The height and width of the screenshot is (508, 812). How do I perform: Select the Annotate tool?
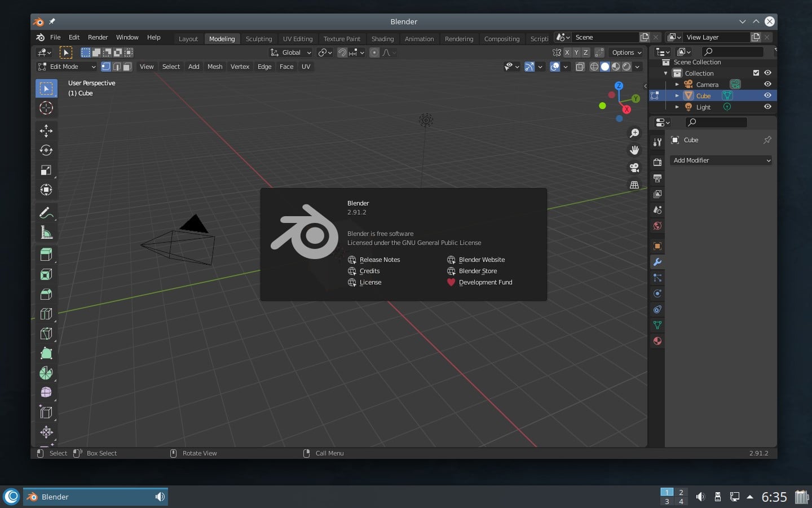[x=46, y=213]
